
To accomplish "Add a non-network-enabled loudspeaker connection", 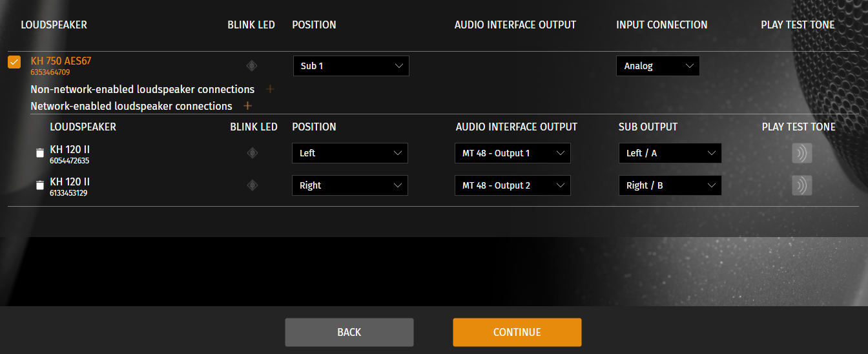I will click(270, 89).
